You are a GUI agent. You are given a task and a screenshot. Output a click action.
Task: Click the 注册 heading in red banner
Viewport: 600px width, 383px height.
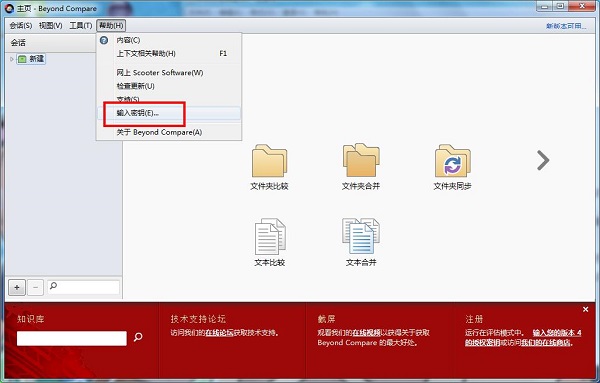[x=474, y=319]
